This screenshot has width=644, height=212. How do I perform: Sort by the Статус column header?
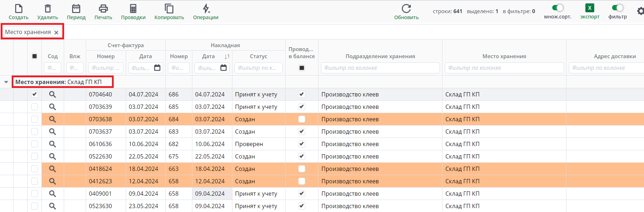258,56
